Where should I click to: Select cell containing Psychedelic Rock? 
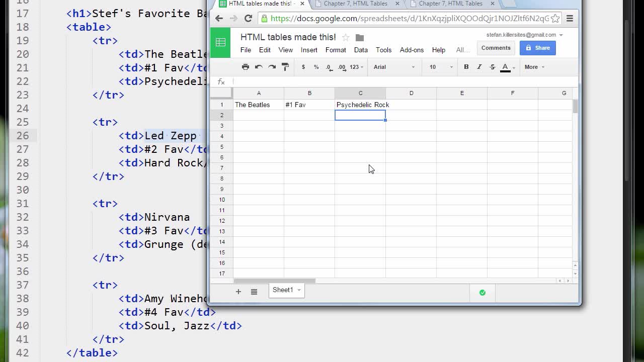pyautogui.click(x=360, y=105)
